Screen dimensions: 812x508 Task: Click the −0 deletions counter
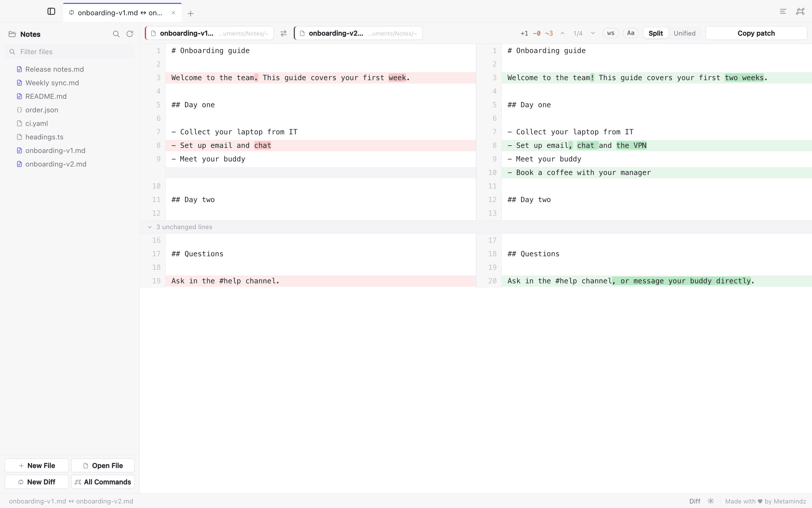537,33
